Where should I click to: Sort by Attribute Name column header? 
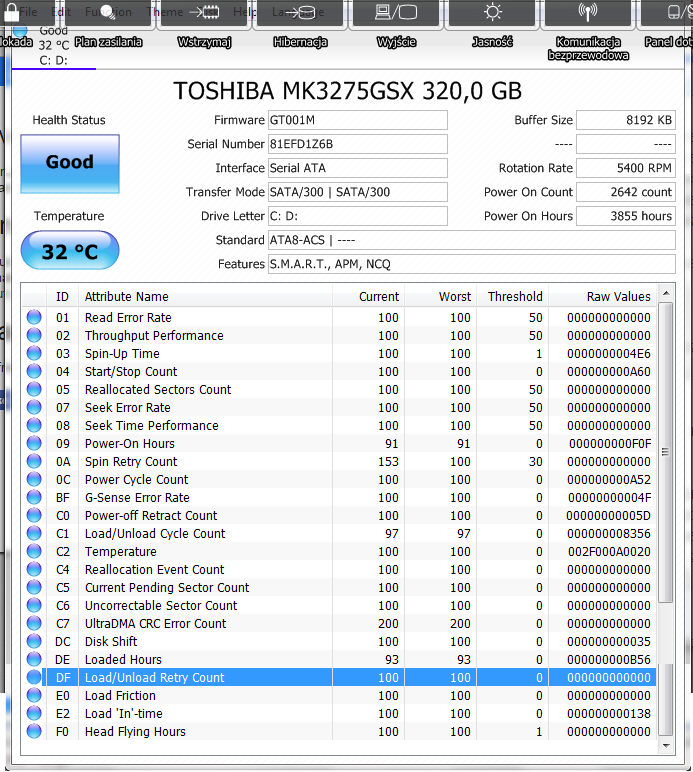point(205,296)
